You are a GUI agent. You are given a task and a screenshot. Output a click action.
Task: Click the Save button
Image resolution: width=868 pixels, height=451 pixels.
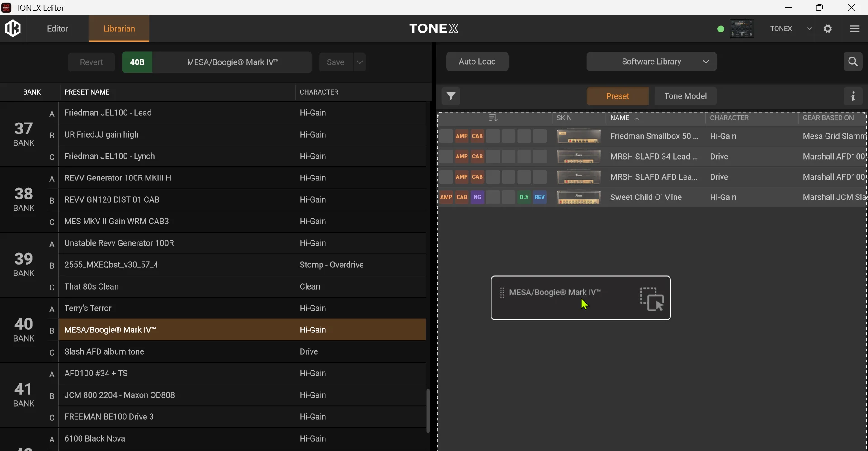click(x=335, y=62)
